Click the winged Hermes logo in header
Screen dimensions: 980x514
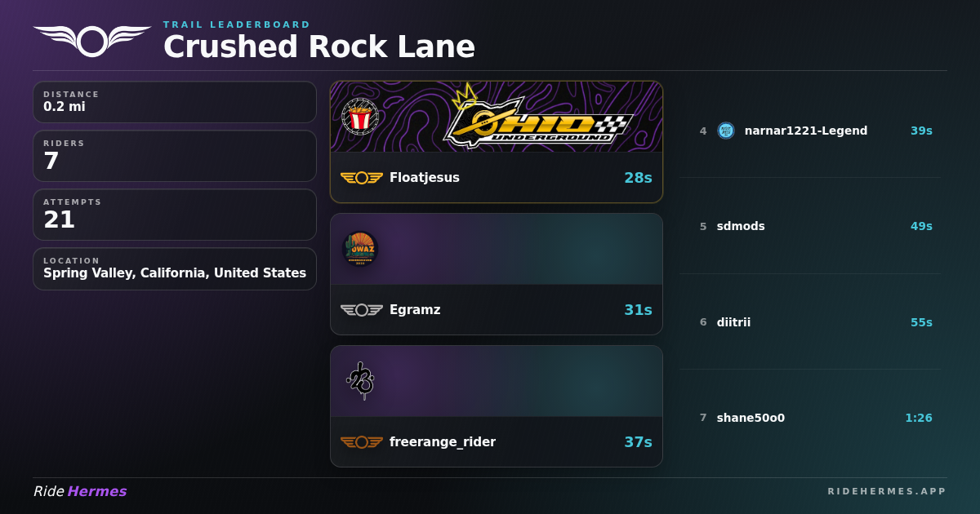click(92, 41)
